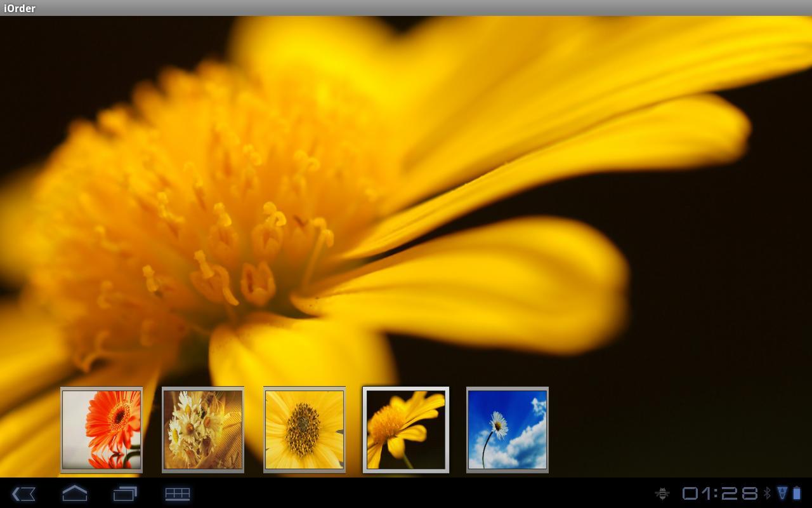Viewport: 812px width, 508px height.
Task: Tap the Back navigation arrow
Action: pos(23,494)
